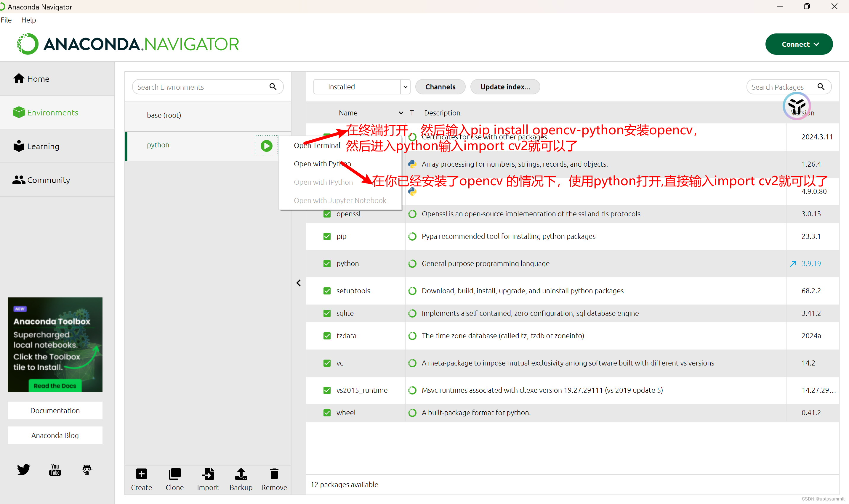Expand the Connect dropdown button

pos(799,44)
